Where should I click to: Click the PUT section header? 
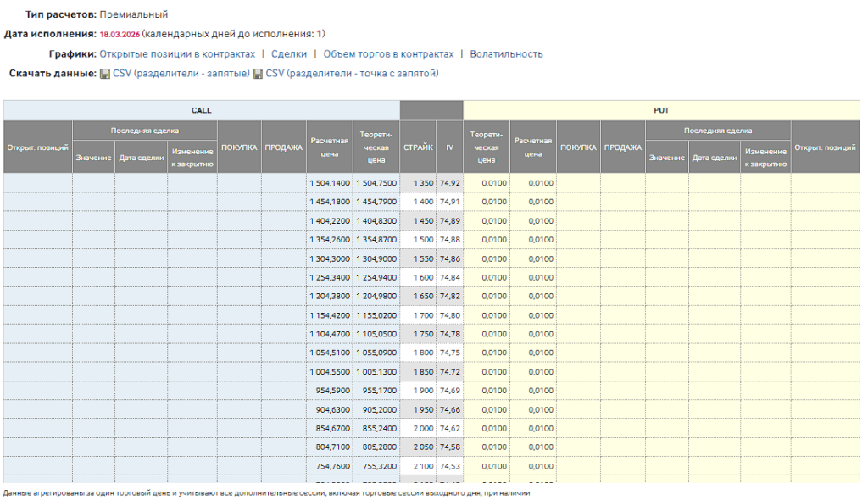point(661,110)
